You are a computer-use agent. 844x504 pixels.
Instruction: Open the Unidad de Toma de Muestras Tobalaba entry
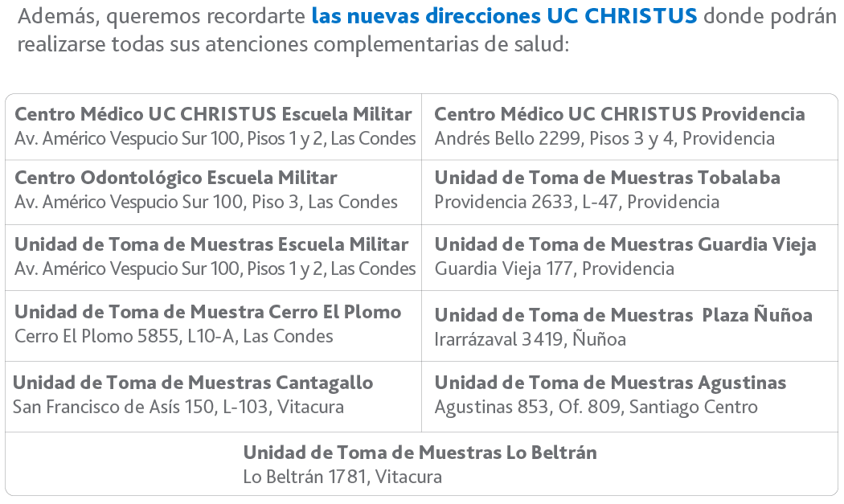click(x=607, y=178)
